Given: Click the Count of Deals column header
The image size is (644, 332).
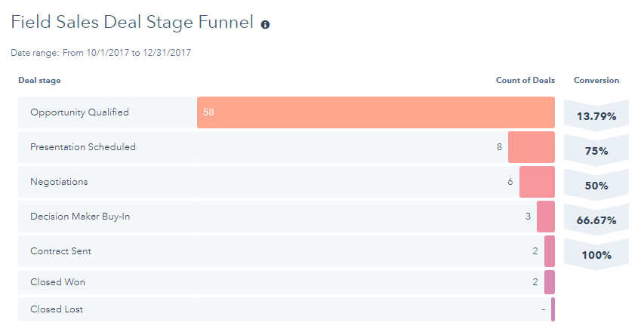Looking at the screenshot, I should pos(525,80).
